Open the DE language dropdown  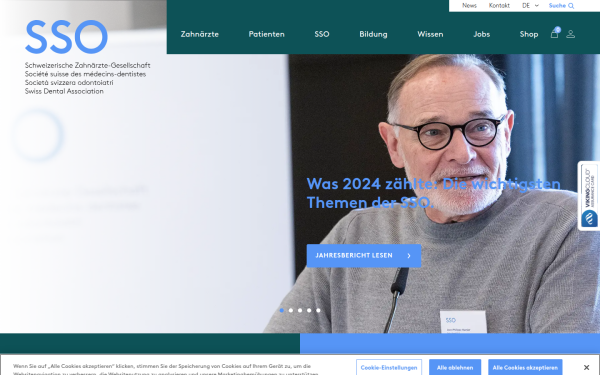point(530,5)
